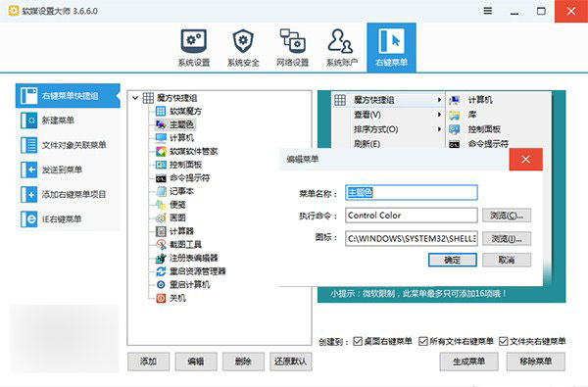588x387 pixels.
Task: Expand the 查看(V) submenu arrow
Action: (x=439, y=115)
